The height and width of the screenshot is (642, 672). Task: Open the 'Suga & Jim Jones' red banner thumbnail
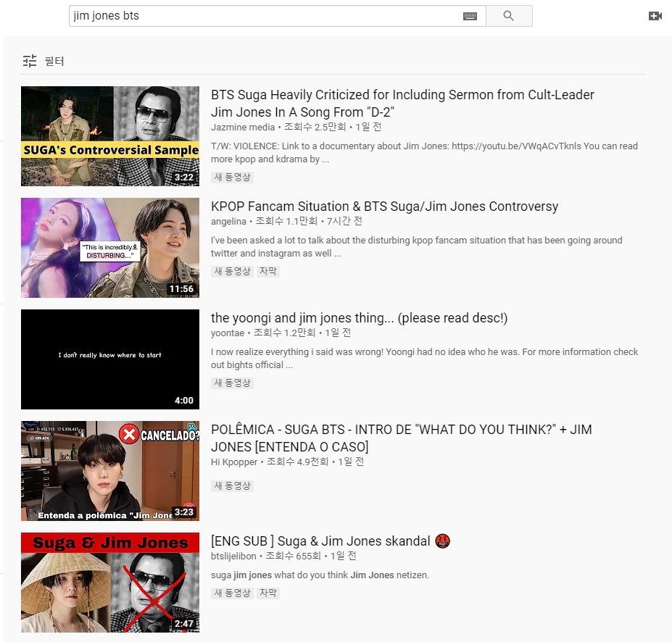click(x=110, y=583)
